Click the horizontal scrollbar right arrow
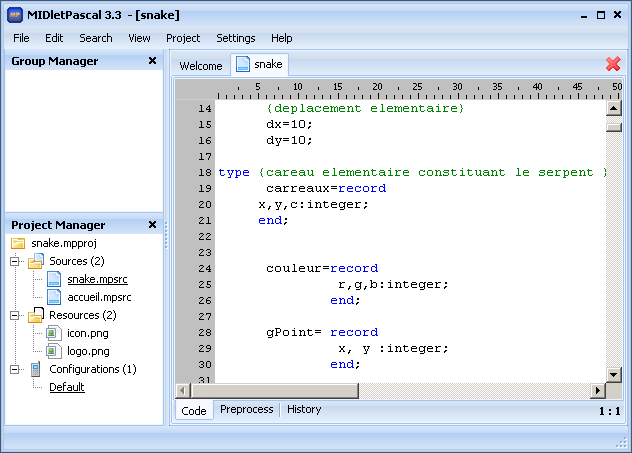 pos(598,390)
